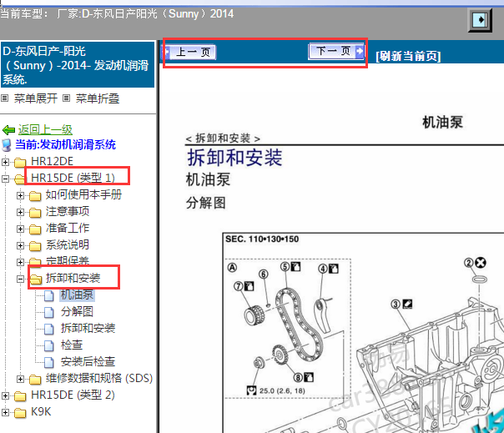Collapse the HR15DE (类型 1) node

[5, 179]
